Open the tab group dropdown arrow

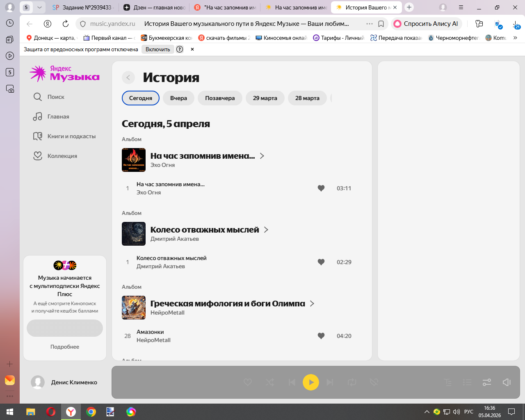tap(39, 7)
